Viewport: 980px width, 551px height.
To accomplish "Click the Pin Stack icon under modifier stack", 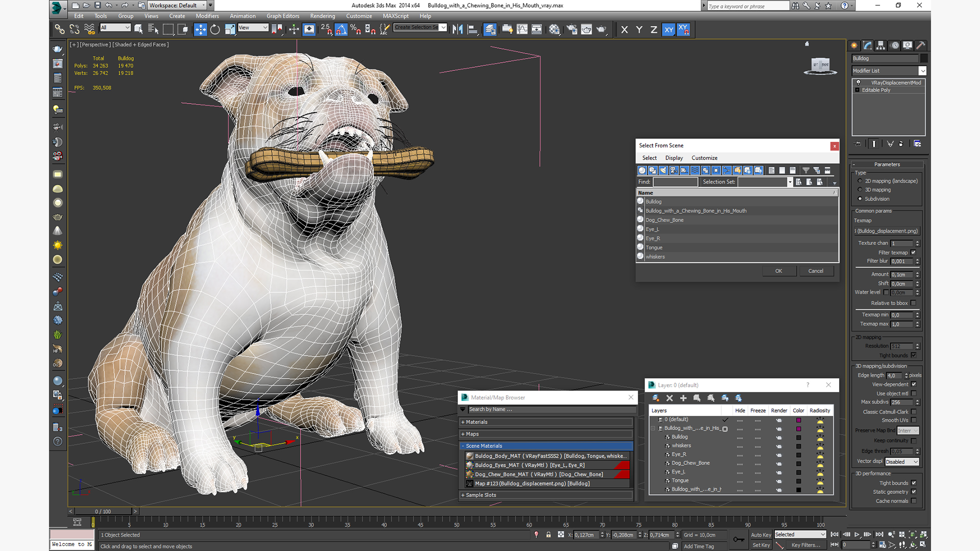I will click(x=858, y=144).
